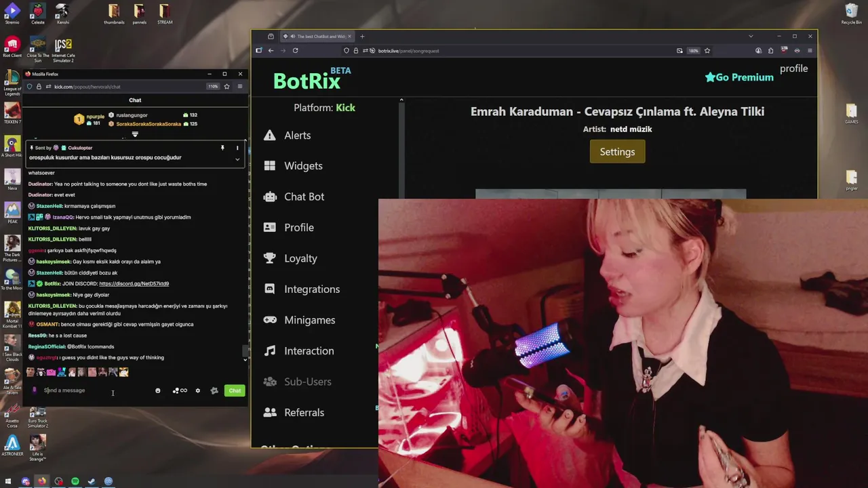Open the profile link in BotRix header
This screenshot has height=488, width=868.
tap(793, 68)
